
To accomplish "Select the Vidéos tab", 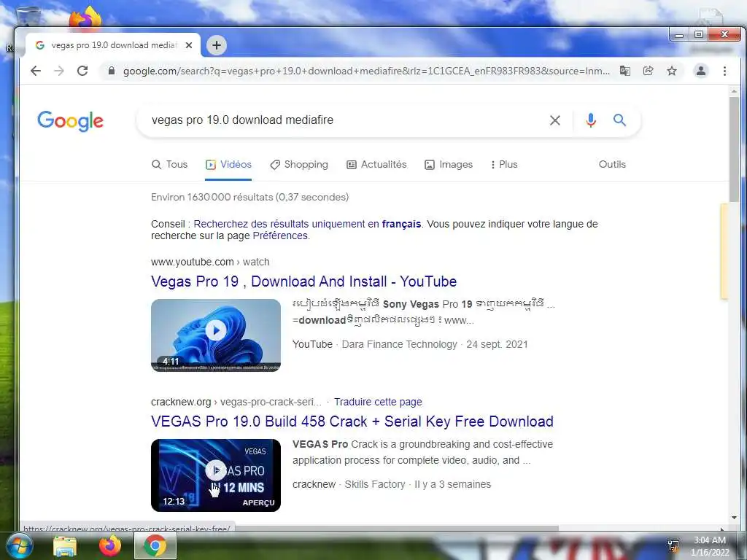I will (x=228, y=164).
